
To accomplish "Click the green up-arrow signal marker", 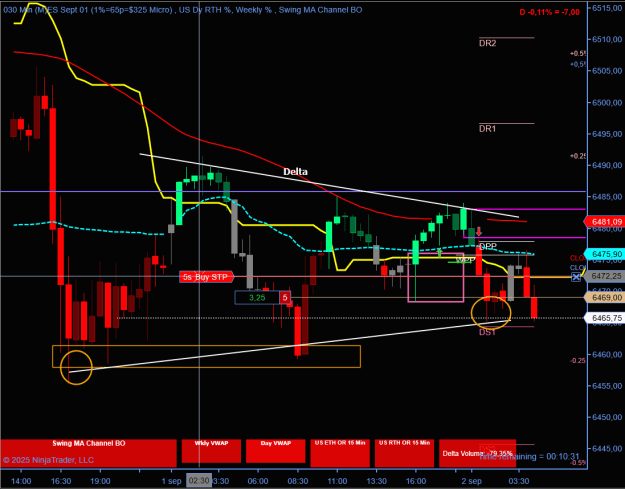I will coord(440,252).
